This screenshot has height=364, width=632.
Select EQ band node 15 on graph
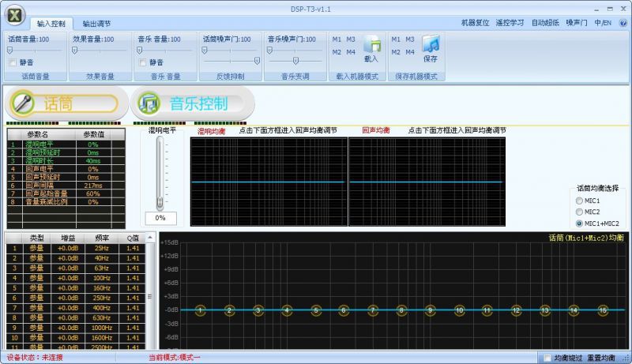click(x=602, y=310)
